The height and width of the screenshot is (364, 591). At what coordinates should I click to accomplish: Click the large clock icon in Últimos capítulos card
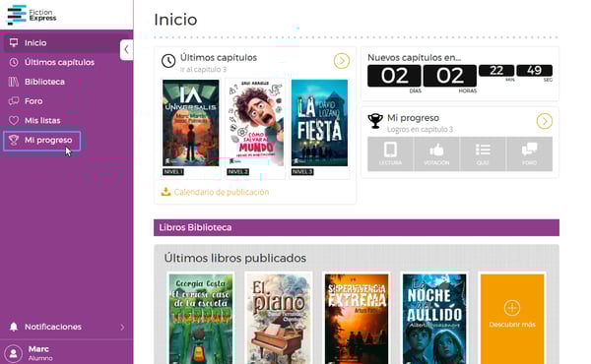(x=168, y=61)
